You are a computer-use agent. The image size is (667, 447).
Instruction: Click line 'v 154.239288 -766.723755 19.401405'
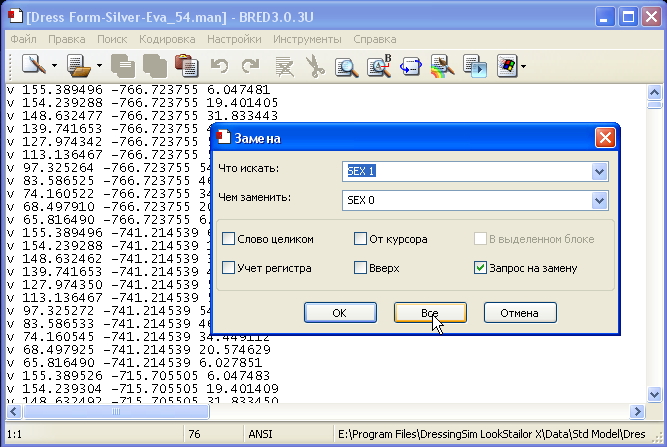143,102
